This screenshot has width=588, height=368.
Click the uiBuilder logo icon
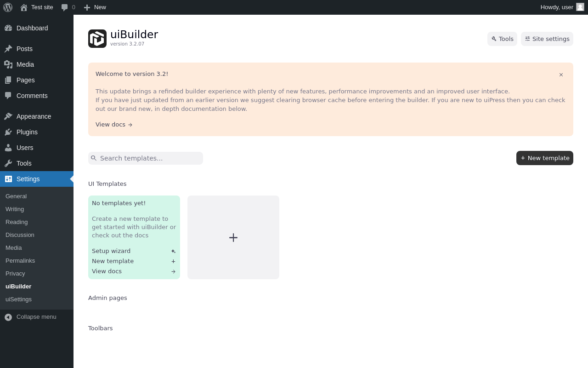point(97,39)
